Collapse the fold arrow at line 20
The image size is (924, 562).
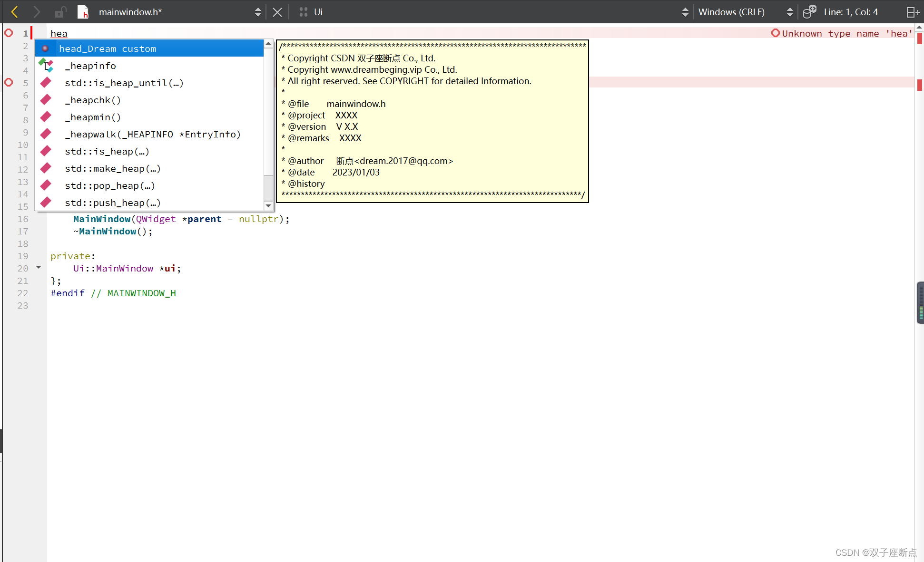point(39,268)
